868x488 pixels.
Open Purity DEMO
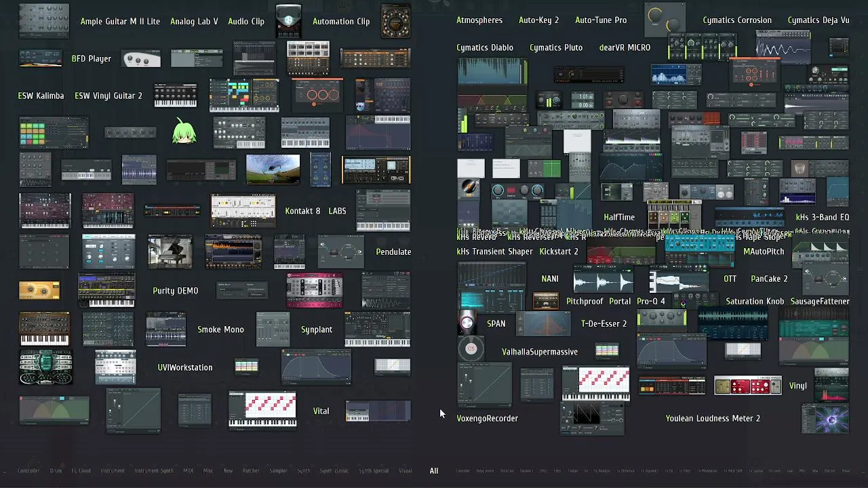[x=176, y=290]
